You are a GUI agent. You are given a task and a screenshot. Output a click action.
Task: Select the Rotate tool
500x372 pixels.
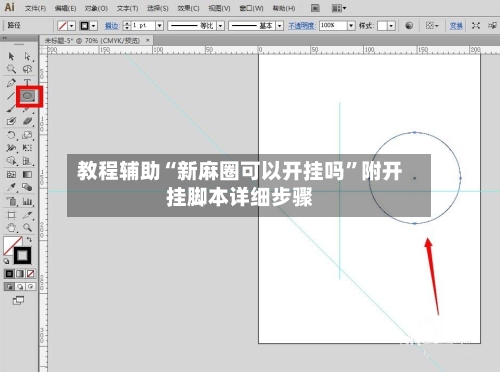pos(11,135)
